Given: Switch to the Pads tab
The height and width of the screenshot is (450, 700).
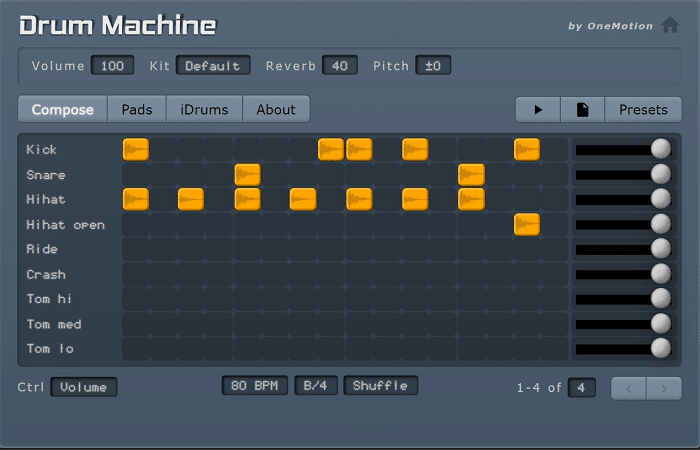Looking at the screenshot, I should pyautogui.click(x=137, y=109).
